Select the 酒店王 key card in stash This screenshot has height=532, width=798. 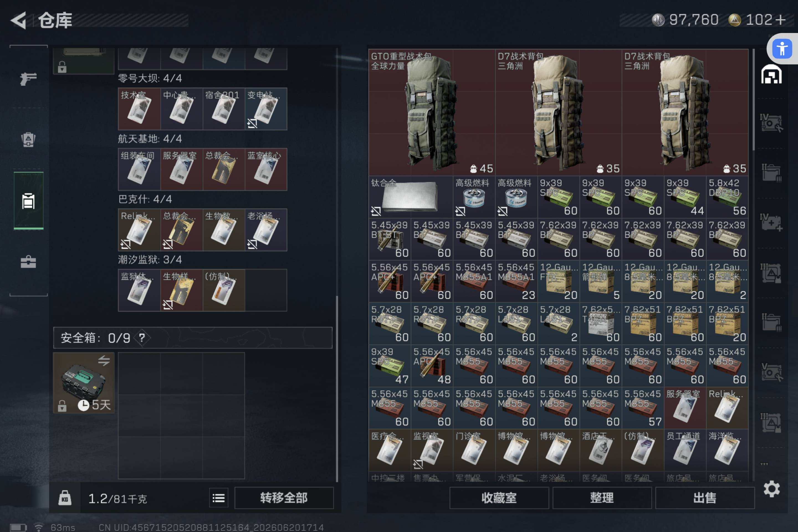[x=600, y=450]
